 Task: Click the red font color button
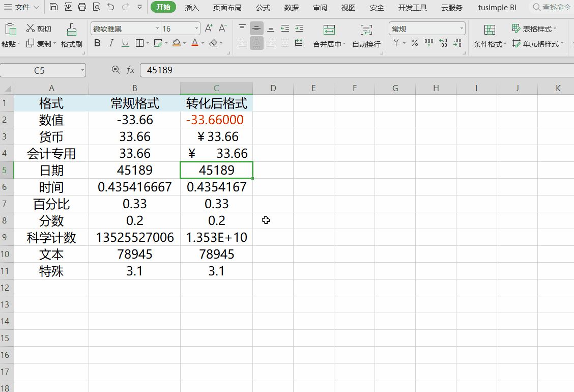[195, 43]
